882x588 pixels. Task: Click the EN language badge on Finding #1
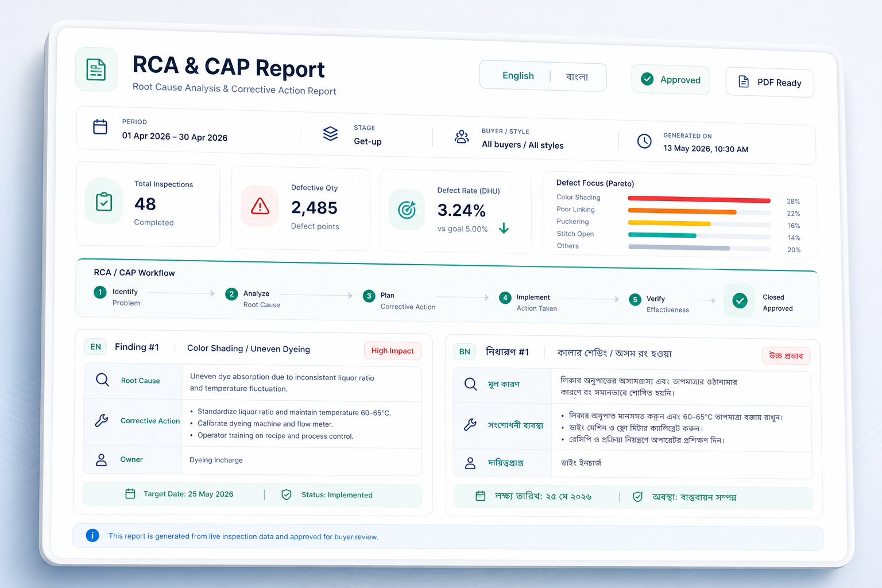(96, 347)
